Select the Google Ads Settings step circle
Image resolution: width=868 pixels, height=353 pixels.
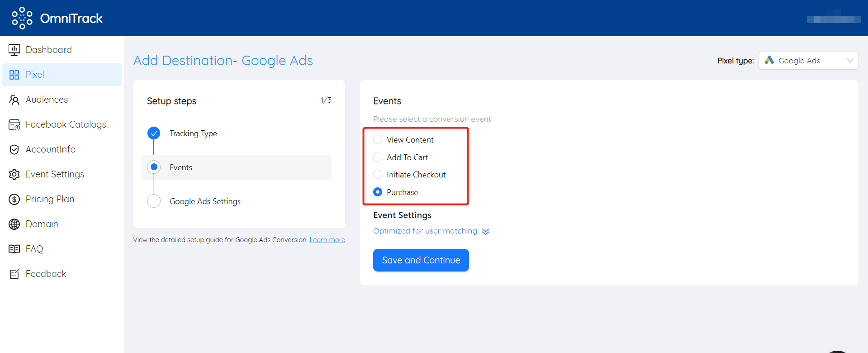coord(154,201)
